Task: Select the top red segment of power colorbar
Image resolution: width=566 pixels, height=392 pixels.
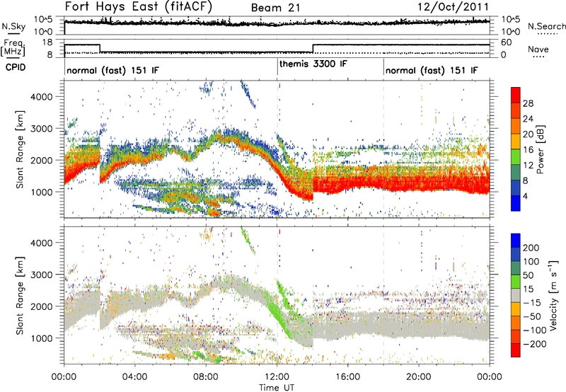Action: (516, 95)
